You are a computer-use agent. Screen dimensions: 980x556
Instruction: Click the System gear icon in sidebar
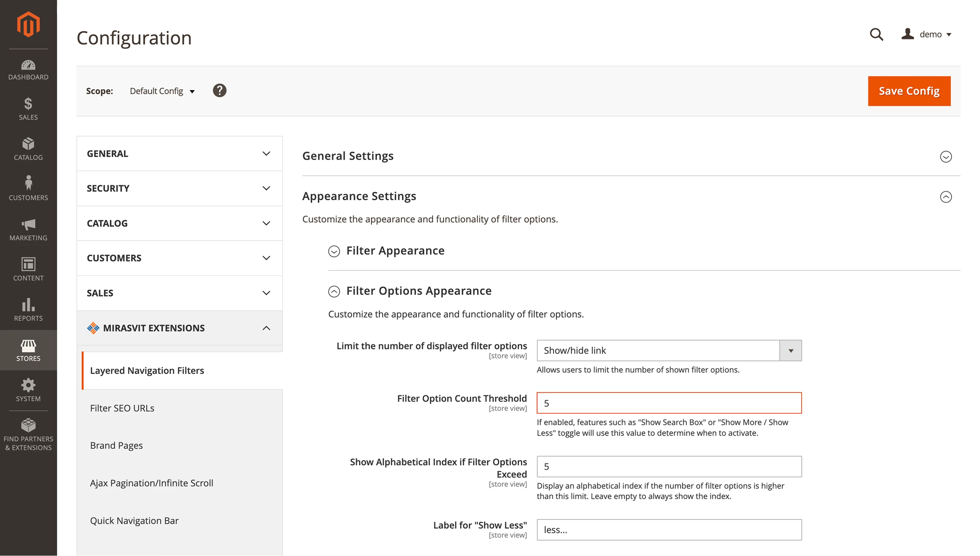point(28,388)
